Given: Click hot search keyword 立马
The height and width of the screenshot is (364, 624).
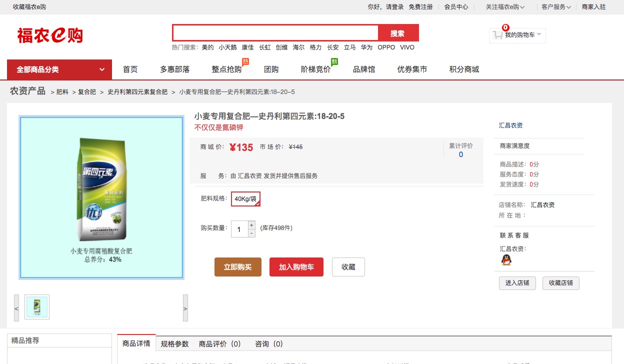Looking at the screenshot, I should (x=350, y=47).
